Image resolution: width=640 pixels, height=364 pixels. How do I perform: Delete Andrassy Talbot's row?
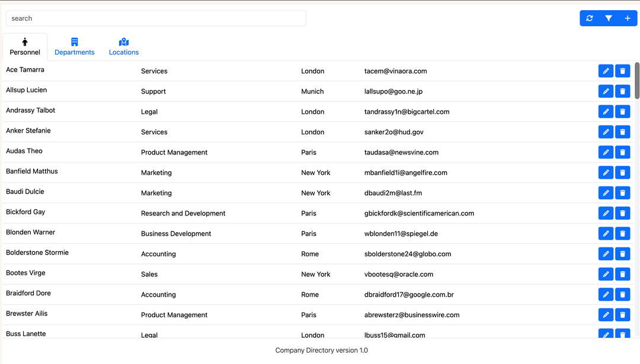622,112
